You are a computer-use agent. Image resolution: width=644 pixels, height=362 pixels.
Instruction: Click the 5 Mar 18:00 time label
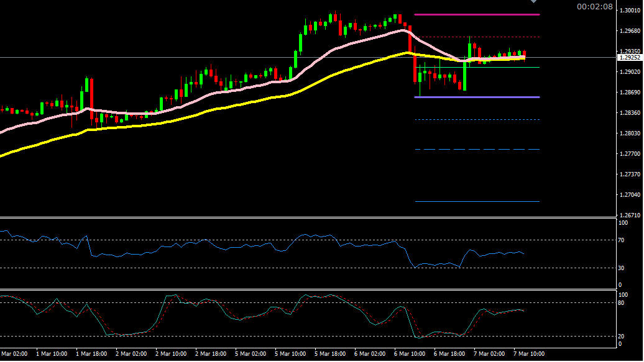coord(330,354)
